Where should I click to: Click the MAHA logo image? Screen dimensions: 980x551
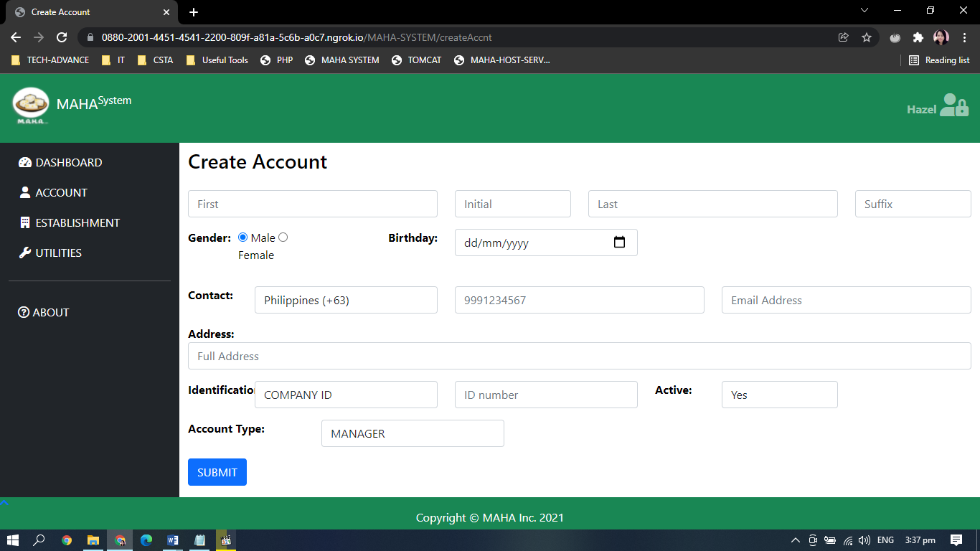pos(31,106)
